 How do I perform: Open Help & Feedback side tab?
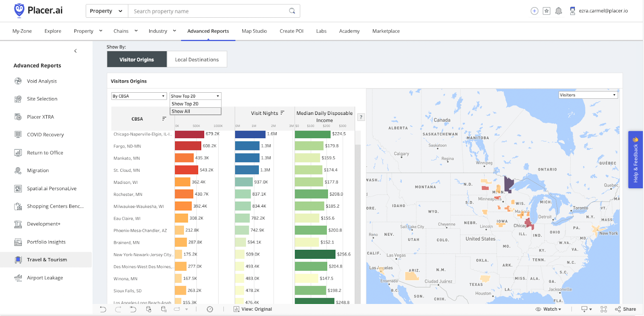636,160
